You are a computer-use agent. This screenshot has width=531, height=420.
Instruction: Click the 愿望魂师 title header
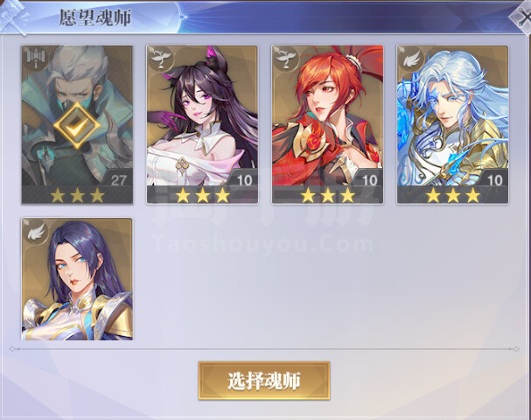pyautogui.click(x=94, y=17)
